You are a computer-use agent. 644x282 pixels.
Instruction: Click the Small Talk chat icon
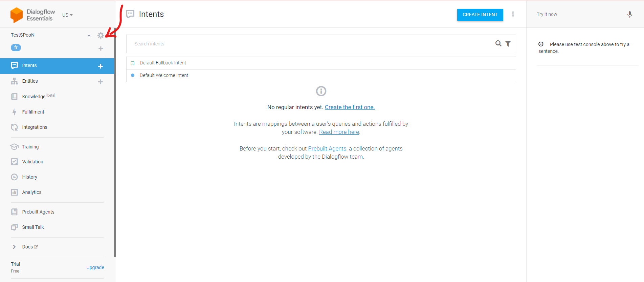14,227
